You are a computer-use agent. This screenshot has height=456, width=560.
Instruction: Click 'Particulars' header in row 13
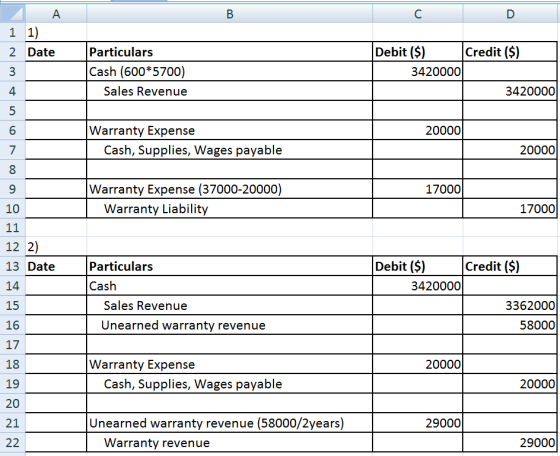click(x=230, y=266)
